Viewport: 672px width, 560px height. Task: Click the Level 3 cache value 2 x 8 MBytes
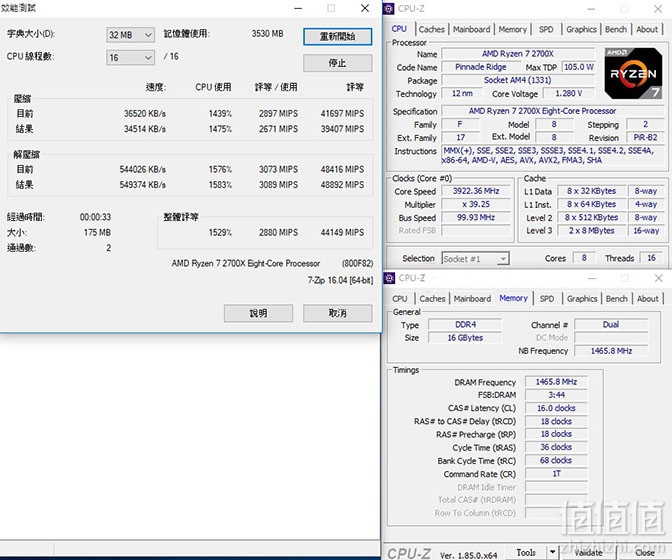click(x=591, y=231)
